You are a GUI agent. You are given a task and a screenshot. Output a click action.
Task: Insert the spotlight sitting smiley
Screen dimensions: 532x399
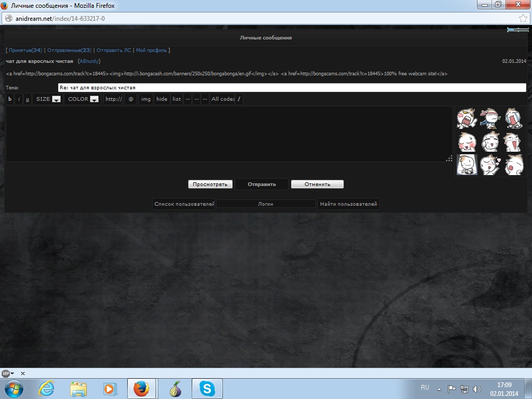click(x=467, y=165)
